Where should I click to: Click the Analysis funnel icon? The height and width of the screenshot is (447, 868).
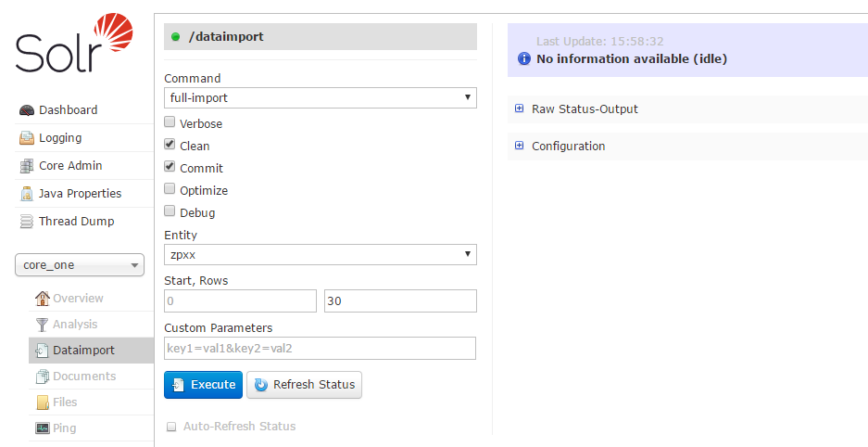click(42, 325)
